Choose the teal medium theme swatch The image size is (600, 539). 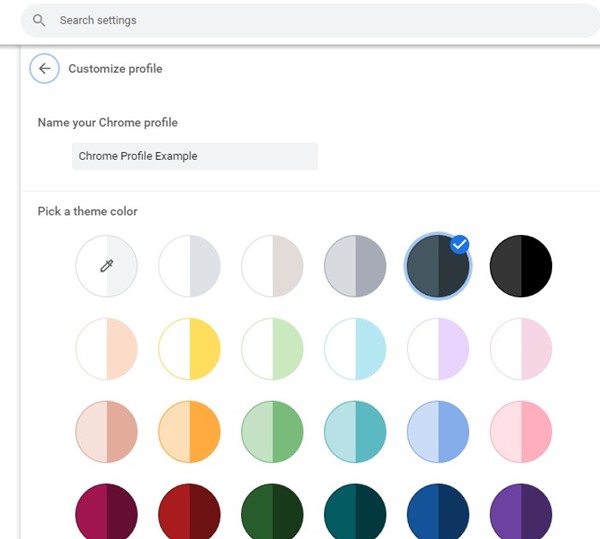(355, 432)
